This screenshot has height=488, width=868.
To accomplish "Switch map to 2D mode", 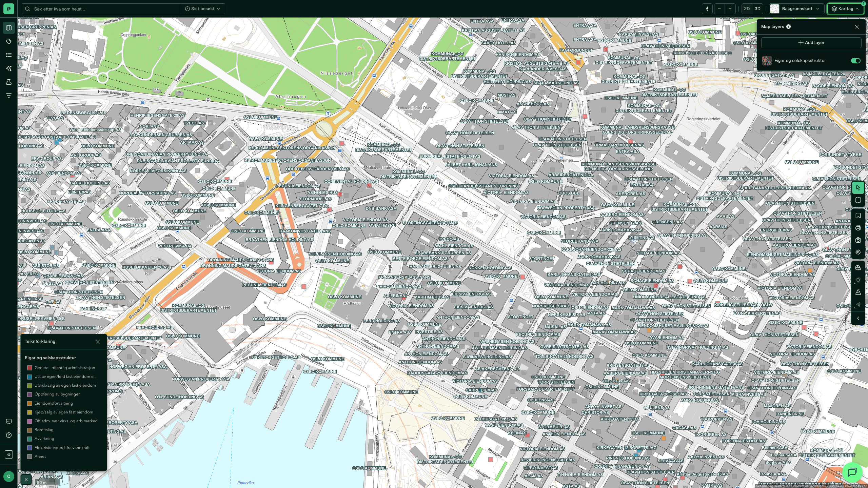I will click(x=747, y=9).
